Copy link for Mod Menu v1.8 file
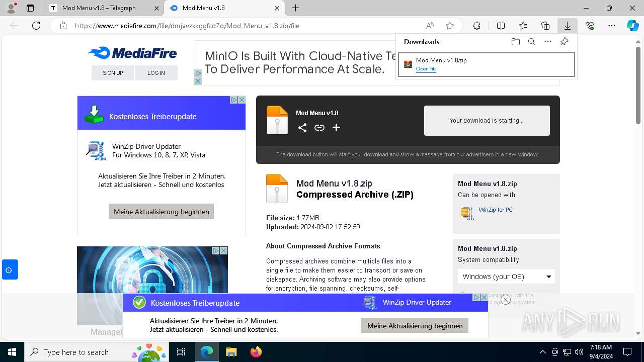Image resolution: width=644 pixels, height=362 pixels. point(319,128)
